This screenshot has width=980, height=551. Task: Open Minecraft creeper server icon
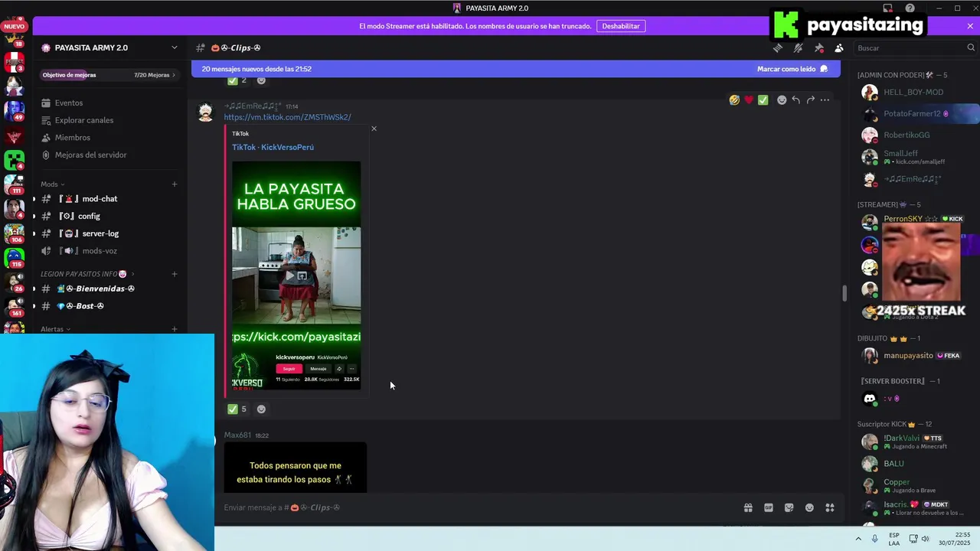tap(14, 160)
